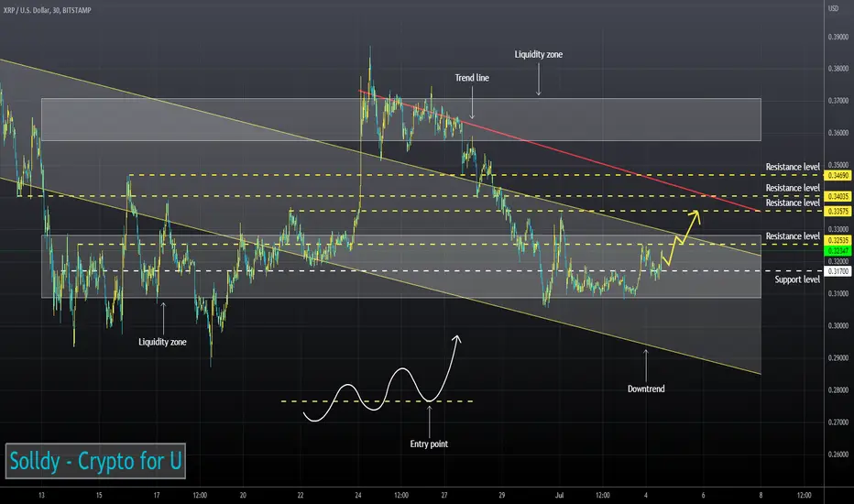
Task: Click the 0.27000 price axis value
Action: [x=838, y=422]
